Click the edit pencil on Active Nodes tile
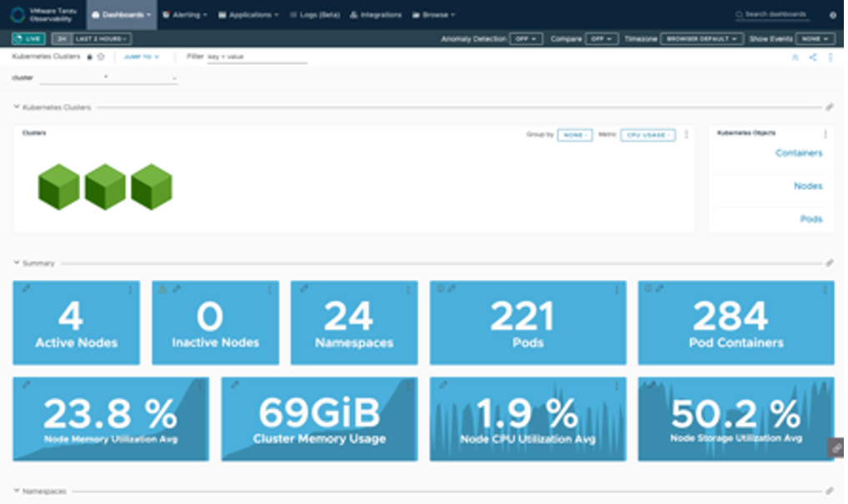The image size is (848, 504). point(26,289)
